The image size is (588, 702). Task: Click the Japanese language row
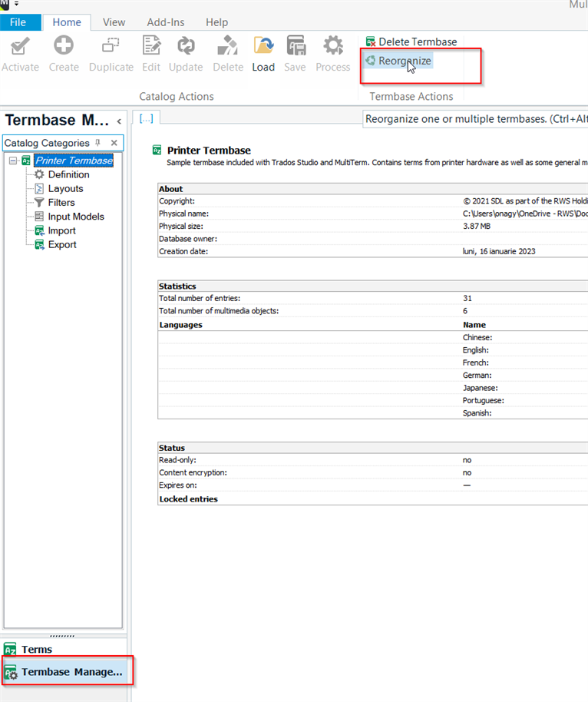[373, 388]
